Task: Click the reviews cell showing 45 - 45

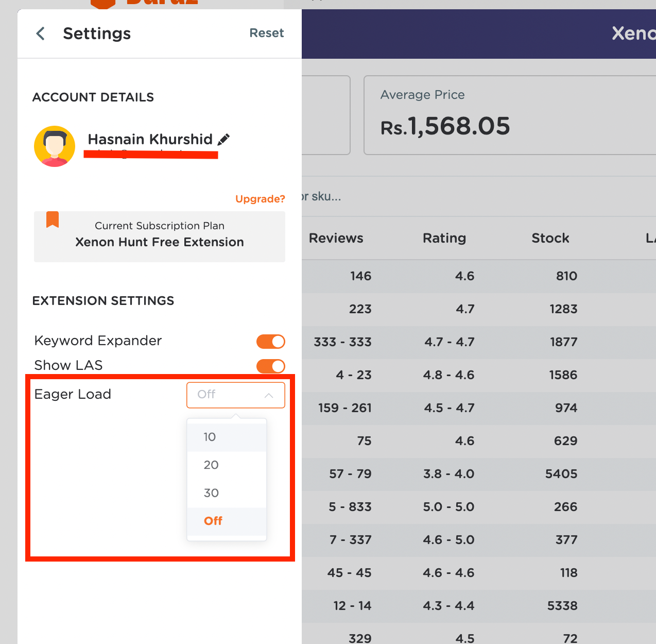Action: (350, 573)
